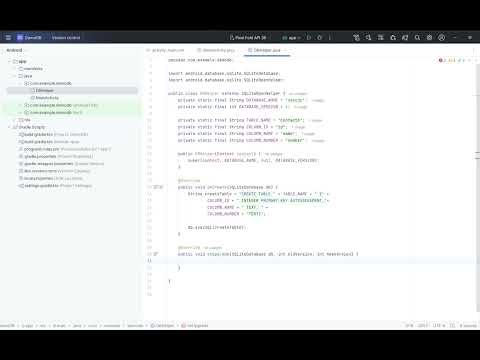Collapse the java folder arrow
This screenshot has height=360, width=480.
tap(15, 76)
